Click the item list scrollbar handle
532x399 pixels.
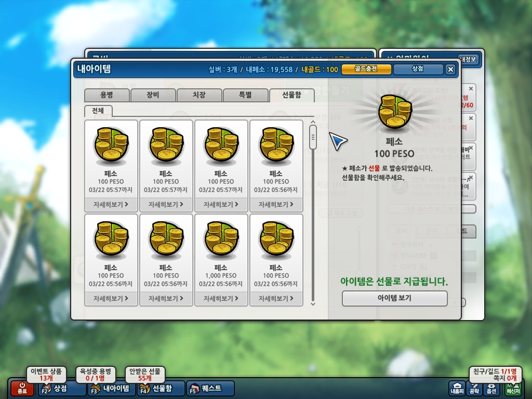[313, 137]
